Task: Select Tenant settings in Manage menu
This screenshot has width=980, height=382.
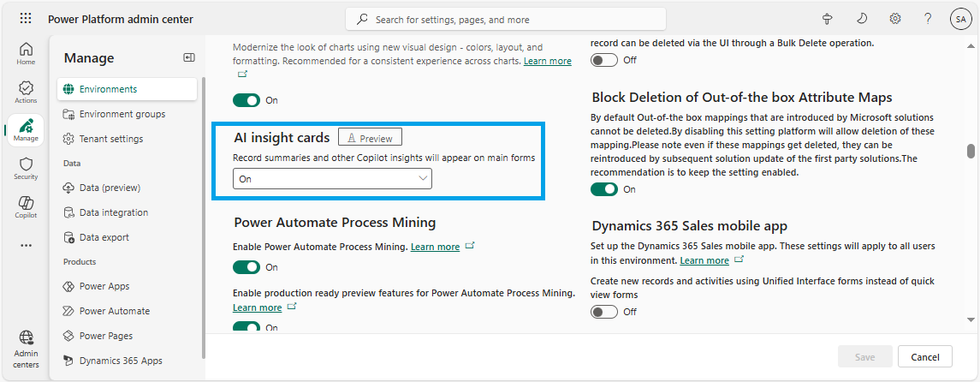Action: (x=111, y=139)
